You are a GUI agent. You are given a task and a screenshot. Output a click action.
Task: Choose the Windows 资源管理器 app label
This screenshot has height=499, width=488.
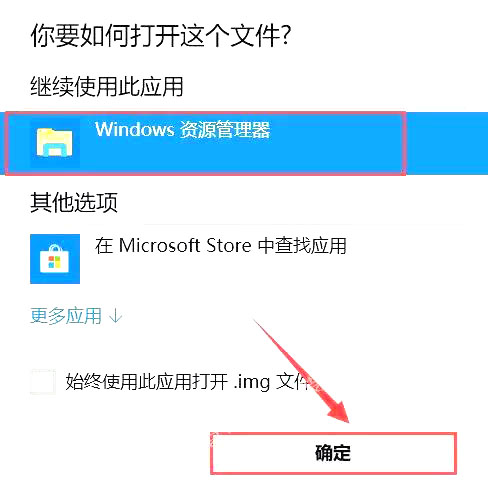pos(182,130)
